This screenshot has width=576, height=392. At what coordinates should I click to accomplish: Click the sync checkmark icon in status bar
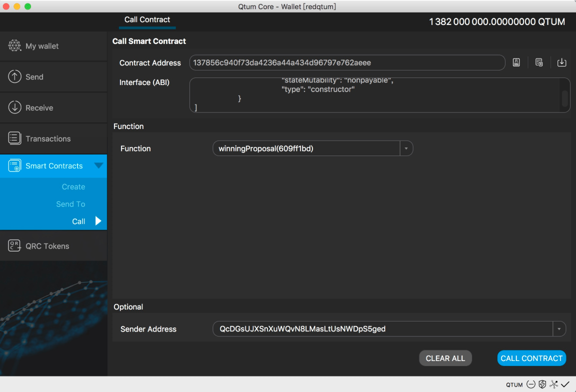pyautogui.click(x=565, y=384)
